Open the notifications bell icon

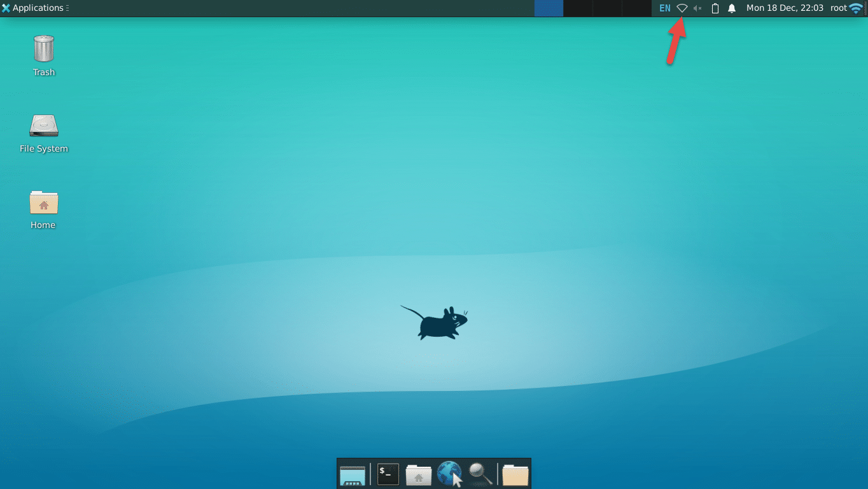coord(732,8)
